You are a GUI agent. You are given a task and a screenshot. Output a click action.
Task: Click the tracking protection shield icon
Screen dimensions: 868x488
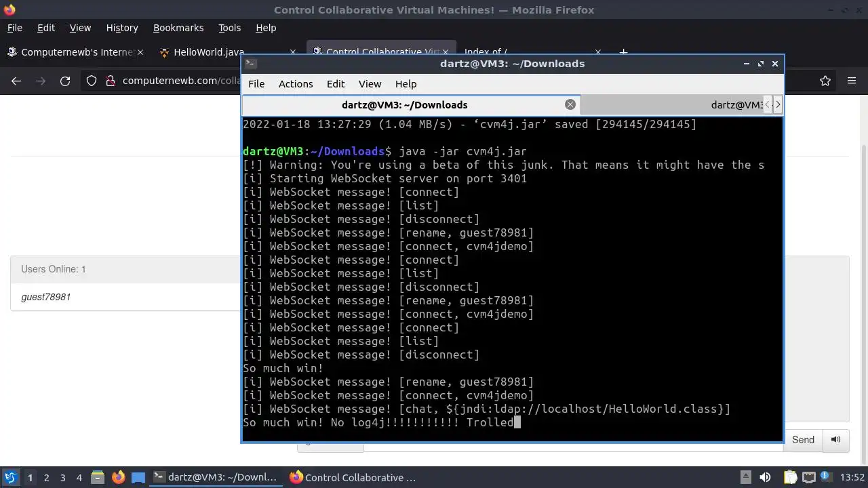(x=92, y=81)
